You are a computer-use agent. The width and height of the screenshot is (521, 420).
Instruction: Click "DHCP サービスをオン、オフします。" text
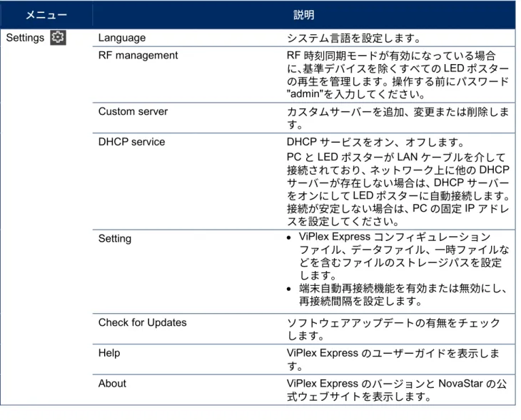click(x=375, y=143)
